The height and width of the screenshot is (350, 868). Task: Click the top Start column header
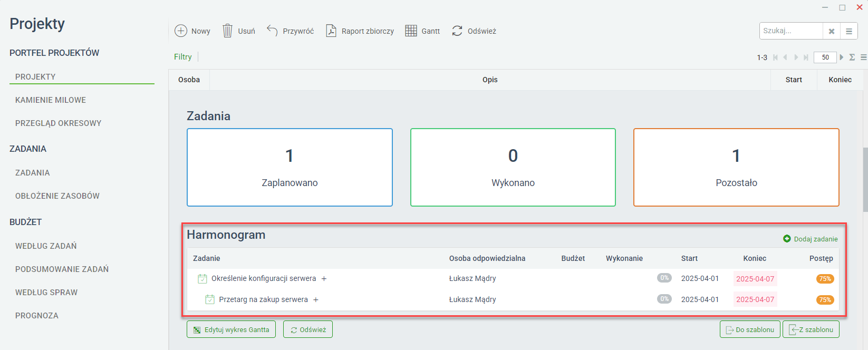(794, 80)
